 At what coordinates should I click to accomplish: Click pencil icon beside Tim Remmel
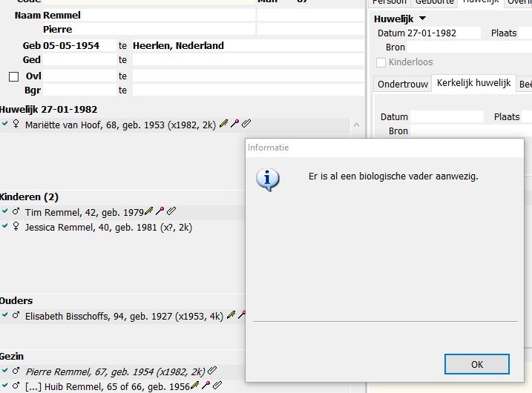pyautogui.click(x=148, y=212)
